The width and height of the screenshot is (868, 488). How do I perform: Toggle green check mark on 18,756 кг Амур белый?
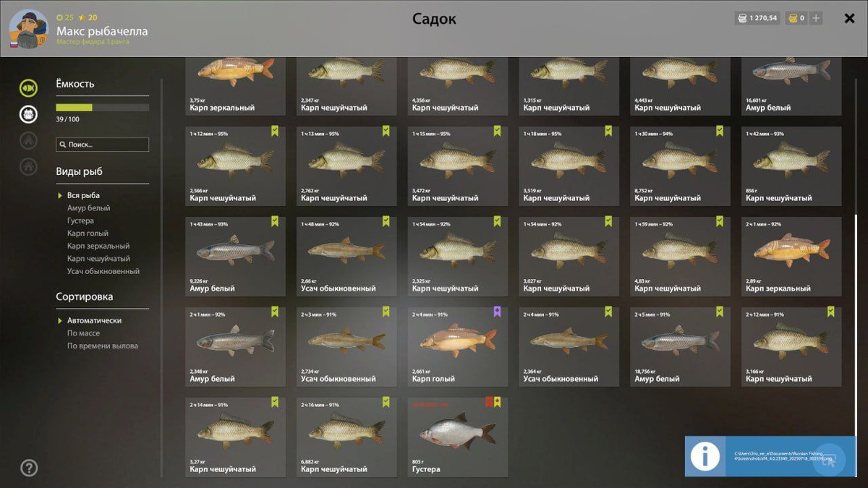(x=720, y=312)
